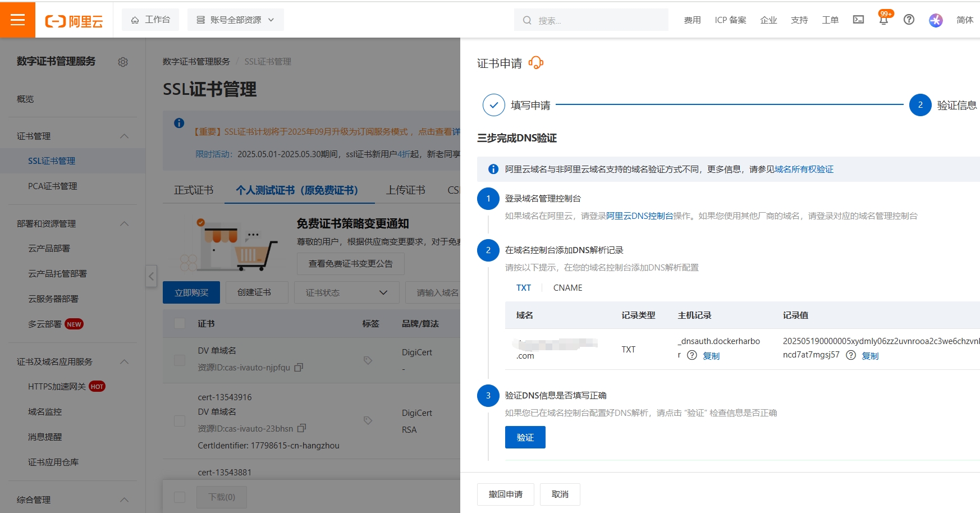Collapse the 综合管理 sidebar section
The height and width of the screenshot is (513, 980).
click(125, 500)
